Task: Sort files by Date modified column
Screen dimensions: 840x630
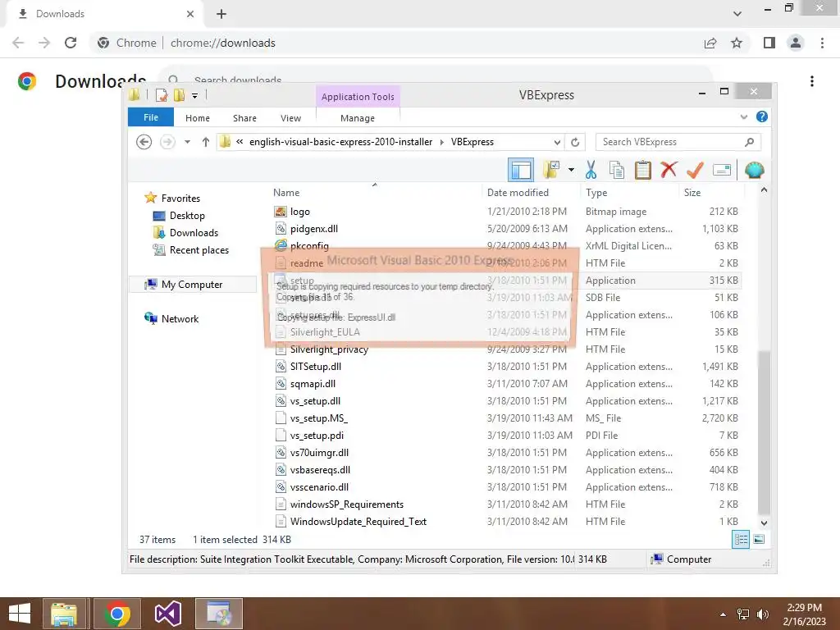Action: [x=531, y=192]
